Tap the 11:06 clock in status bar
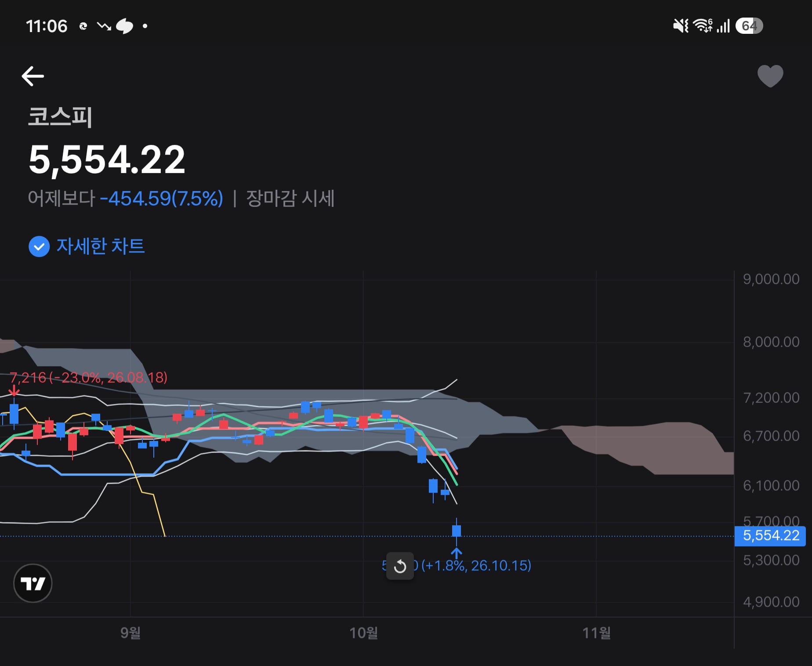This screenshot has width=812, height=666. 47,26
